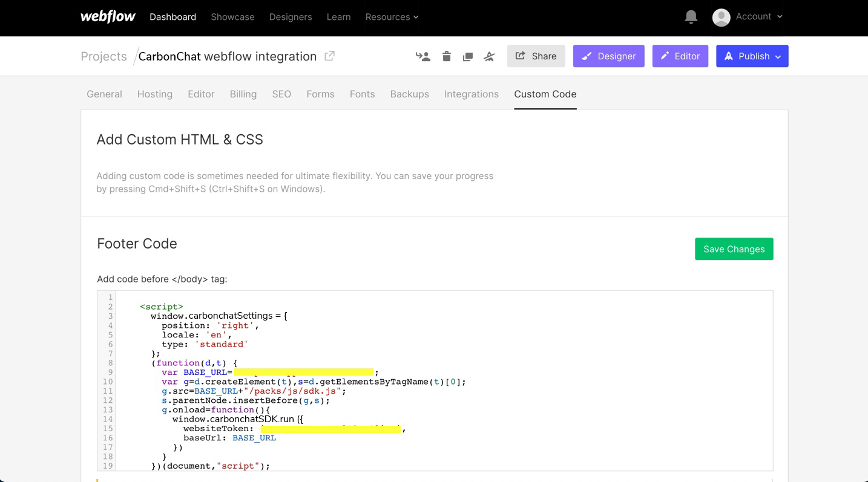Open the Resources dropdown menu
The width and height of the screenshot is (868, 482).
tap(392, 17)
